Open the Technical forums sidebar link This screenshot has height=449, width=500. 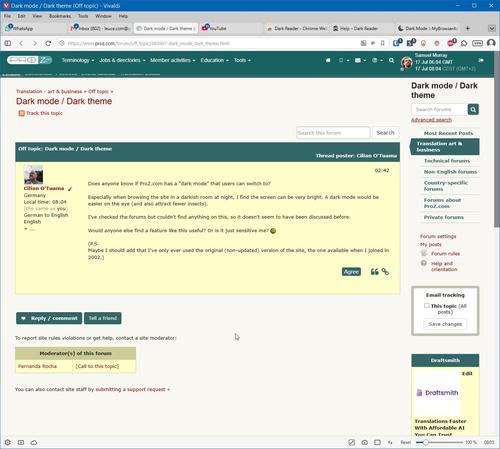(447, 161)
